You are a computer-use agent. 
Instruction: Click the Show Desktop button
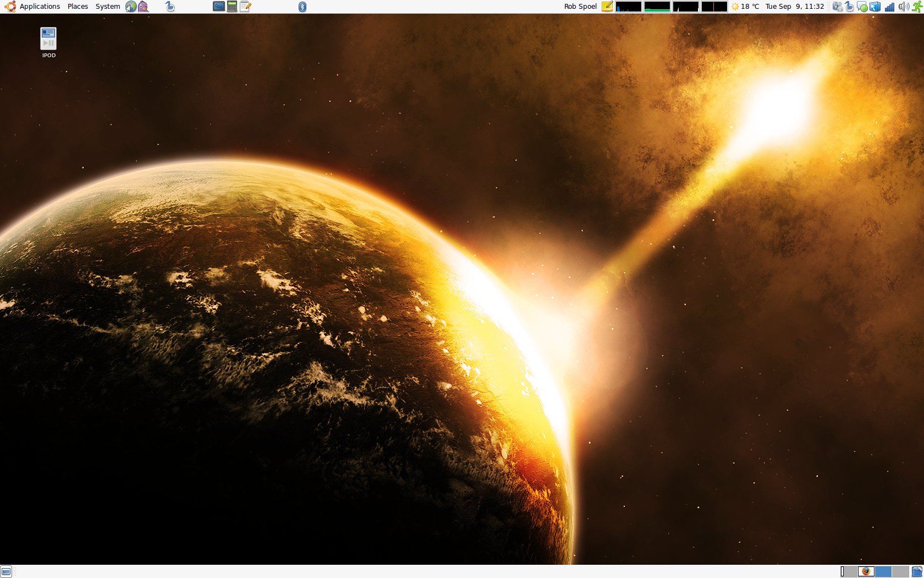click(x=6, y=571)
